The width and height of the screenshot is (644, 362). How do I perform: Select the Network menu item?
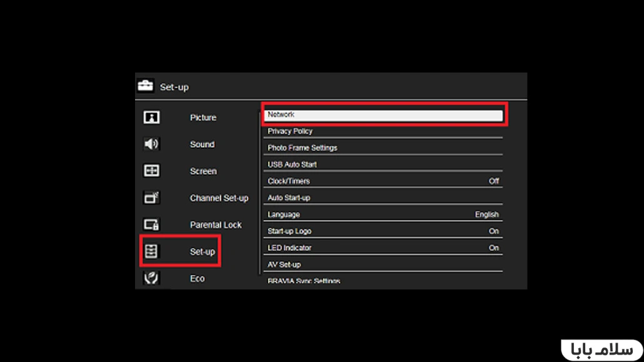point(383,115)
